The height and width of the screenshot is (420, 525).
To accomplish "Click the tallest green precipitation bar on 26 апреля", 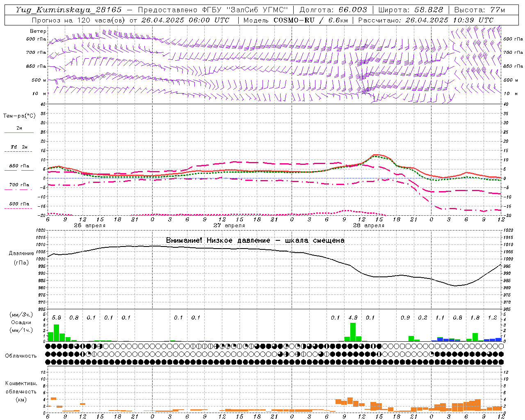I will pyautogui.click(x=57, y=333).
